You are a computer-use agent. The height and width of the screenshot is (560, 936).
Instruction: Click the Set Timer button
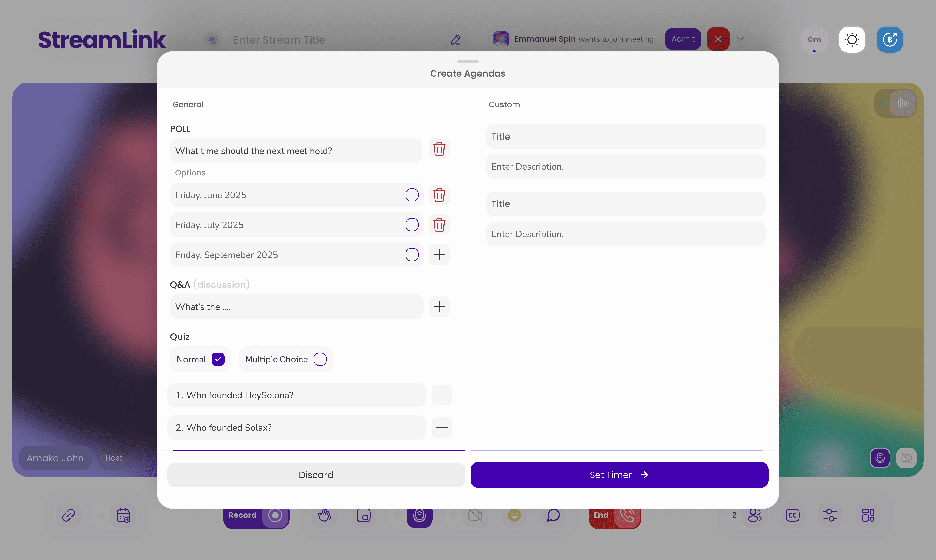[x=619, y=475]
